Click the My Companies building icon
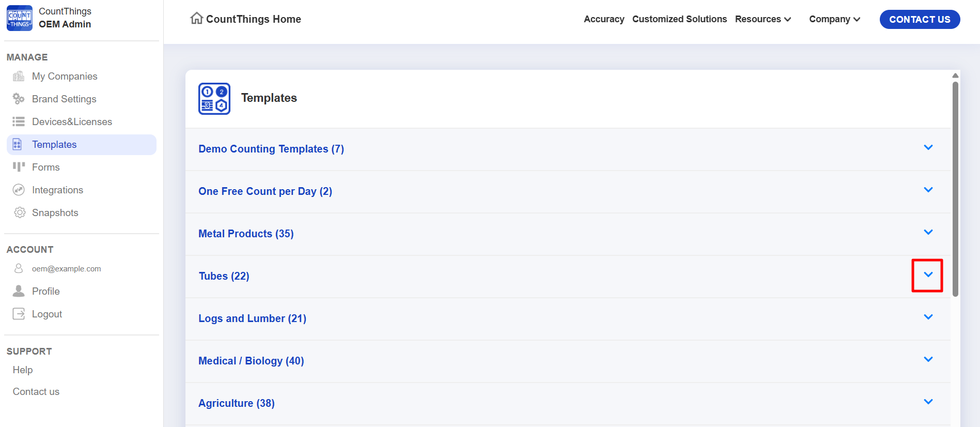This screenshot has height=427, width=980. point(19,77)
